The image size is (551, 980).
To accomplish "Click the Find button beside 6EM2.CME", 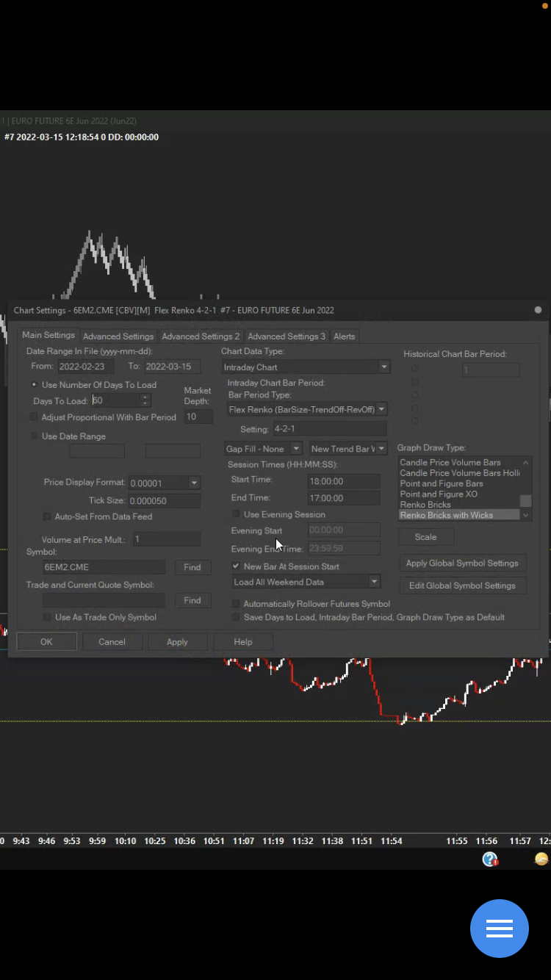I will point(192,567).
